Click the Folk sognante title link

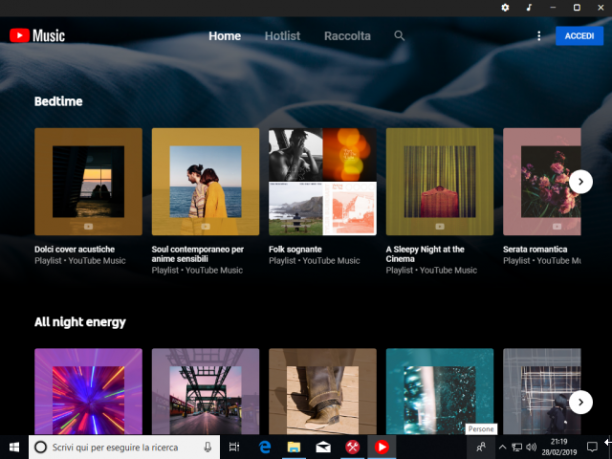click(295, 249)
